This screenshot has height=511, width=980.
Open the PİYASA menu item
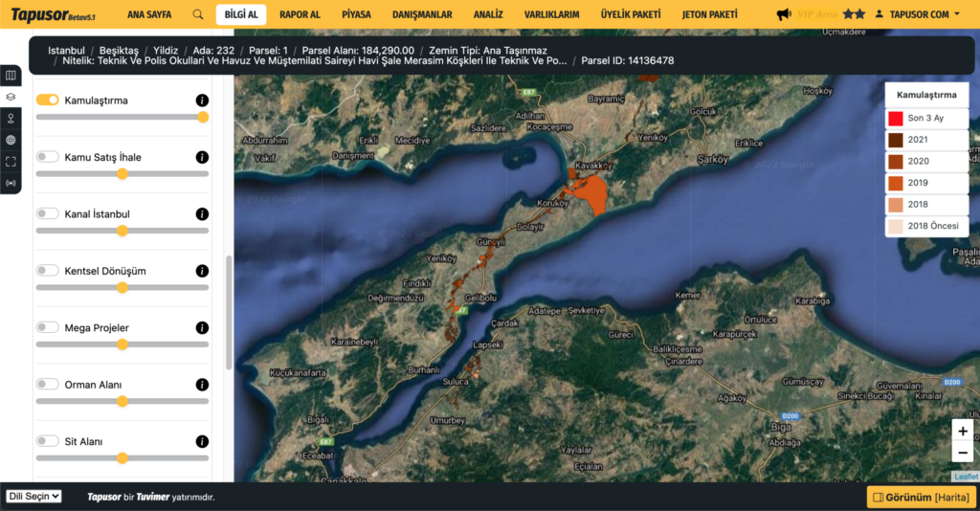click(355, 14)
